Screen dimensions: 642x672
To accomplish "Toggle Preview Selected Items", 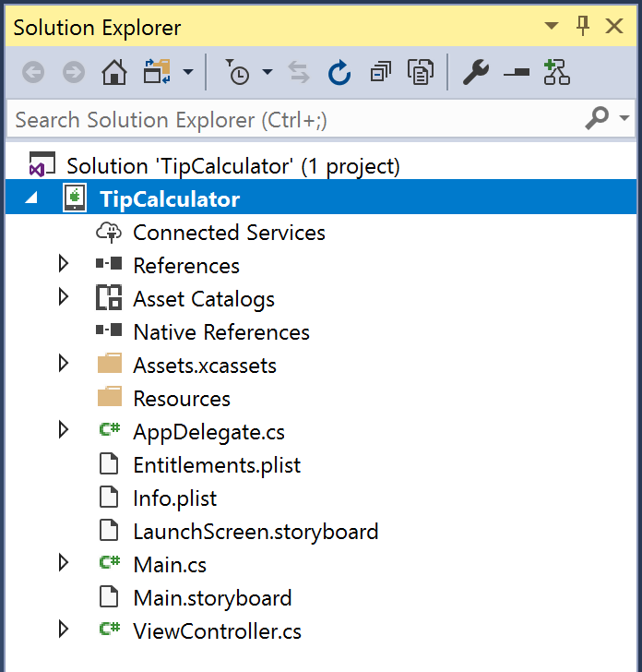I will (517, 72).
